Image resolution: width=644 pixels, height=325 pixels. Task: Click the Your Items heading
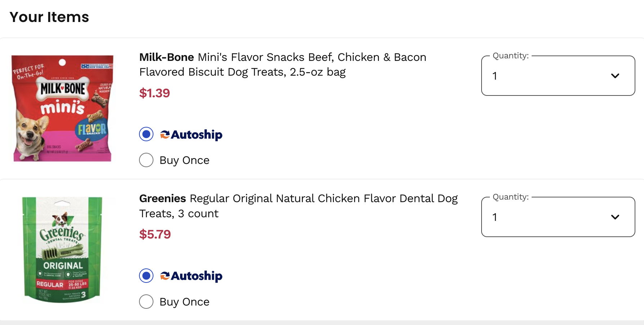click(49, 17)
